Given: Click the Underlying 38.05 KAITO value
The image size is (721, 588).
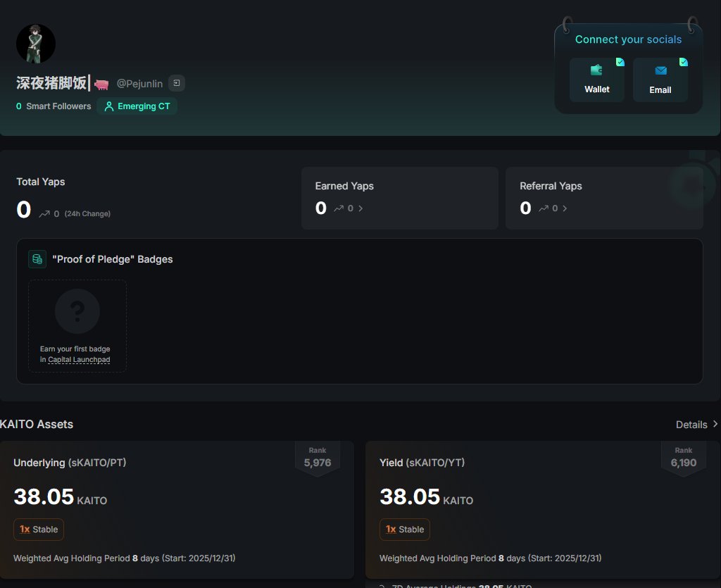Looking at the screenshot, I should [x=61, y=497].
